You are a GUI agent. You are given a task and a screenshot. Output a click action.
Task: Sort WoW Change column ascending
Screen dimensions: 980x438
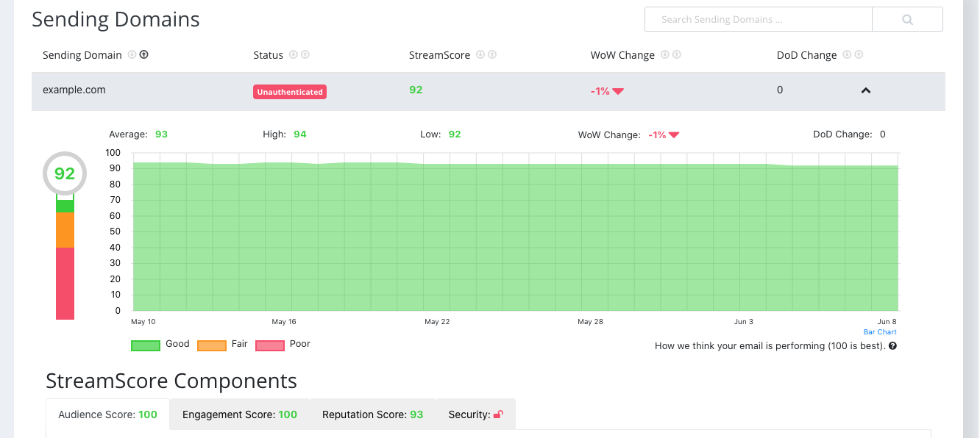[677, 54]
